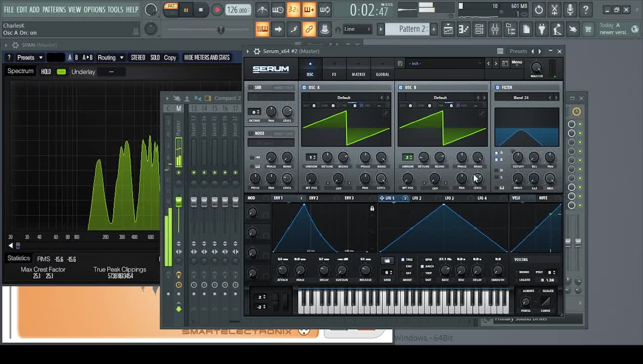Viewport: 643px width, 364px height.
Task: Enable the MONO voicing checkbox
Action: [x=516, y=272]
